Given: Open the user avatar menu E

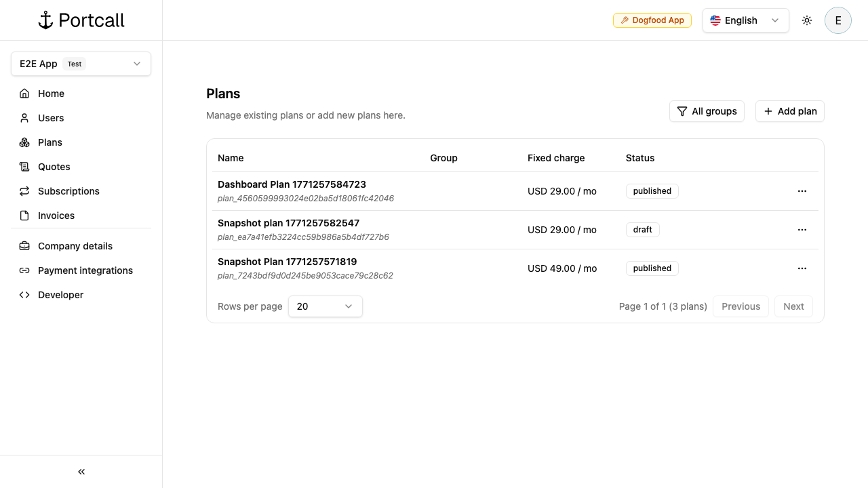Looking at the screenshot, I should point(837,20).
